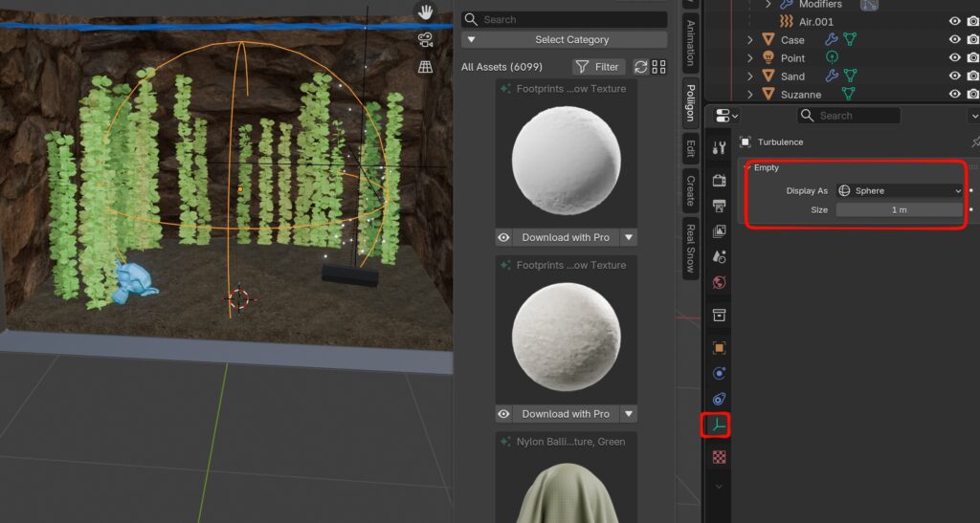
Task: Expand the Point object in outliner
Action: [750, 58]
